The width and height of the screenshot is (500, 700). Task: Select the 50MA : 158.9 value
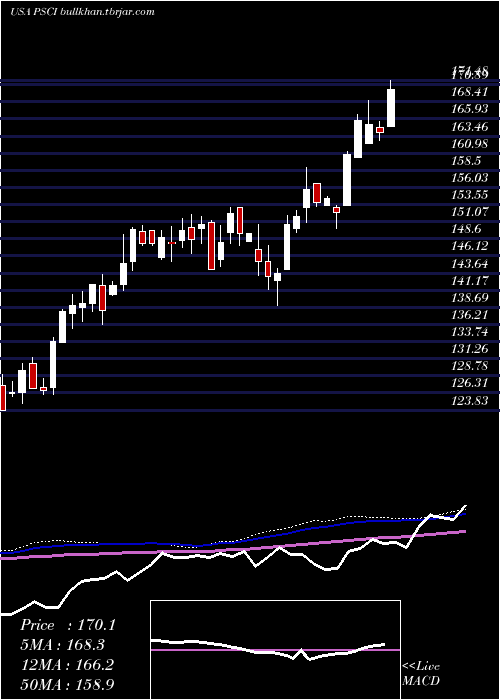tap(66, 684)
